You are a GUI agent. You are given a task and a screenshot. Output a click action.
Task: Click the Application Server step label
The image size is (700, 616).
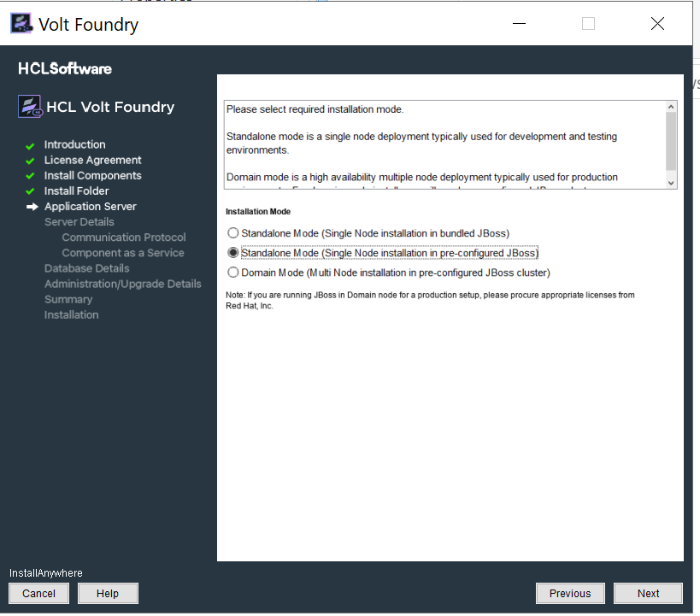coord(91,206)
